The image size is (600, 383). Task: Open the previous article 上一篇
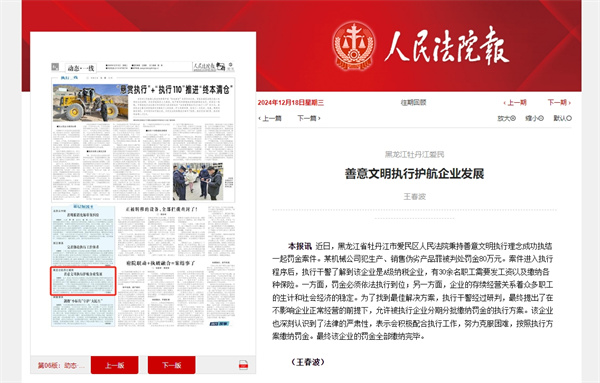[270, 118]
